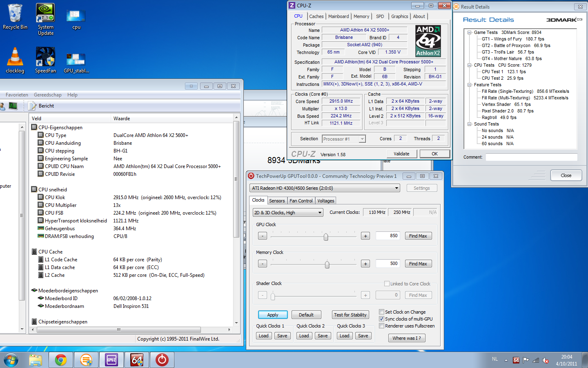Open the SPD tab in CPU-Z
This screenshot has height=368, width=588.
click(x=380, y=16)
